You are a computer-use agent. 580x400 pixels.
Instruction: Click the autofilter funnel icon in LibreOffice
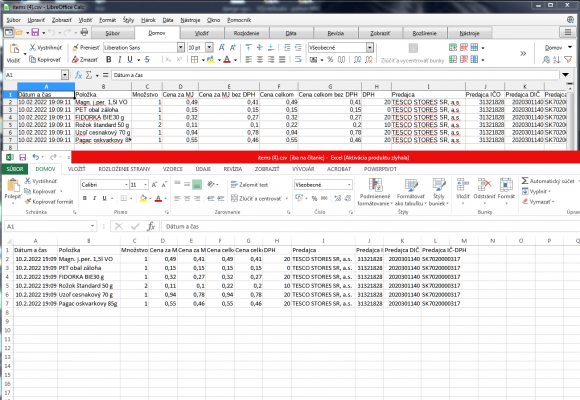pos(568,59)
